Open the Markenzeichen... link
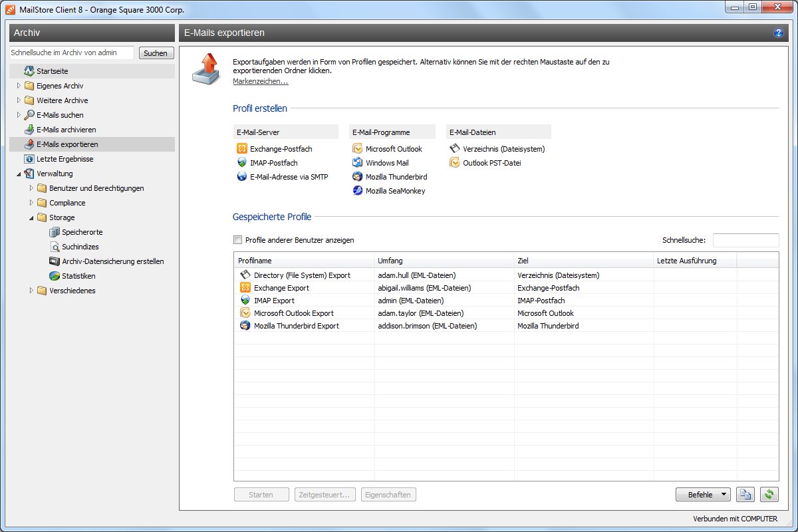The height and width of the screenshot is (532, 798). pos(260,81)
